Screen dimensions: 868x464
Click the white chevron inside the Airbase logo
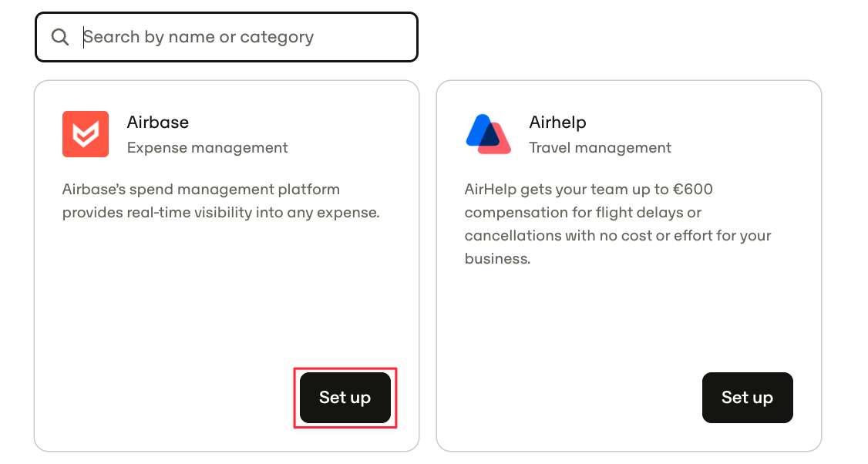[86, 135]
